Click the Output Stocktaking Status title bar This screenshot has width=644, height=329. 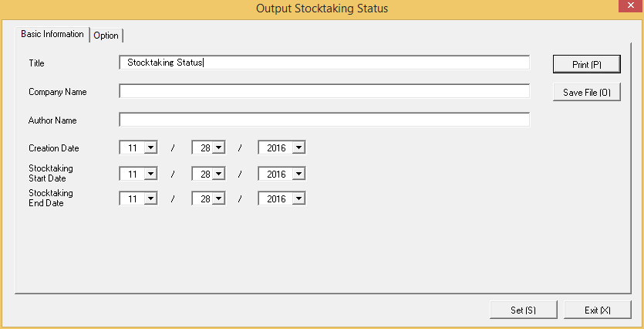tap(322, 8)
